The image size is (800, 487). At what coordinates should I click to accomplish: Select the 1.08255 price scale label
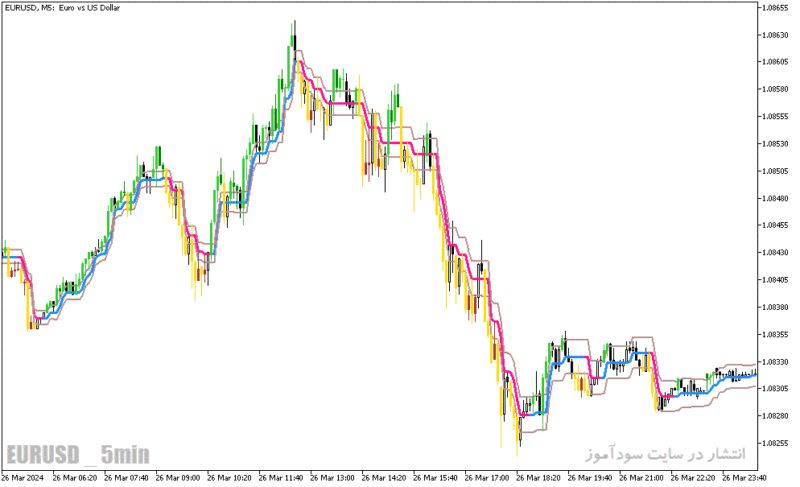click(774, 443)
